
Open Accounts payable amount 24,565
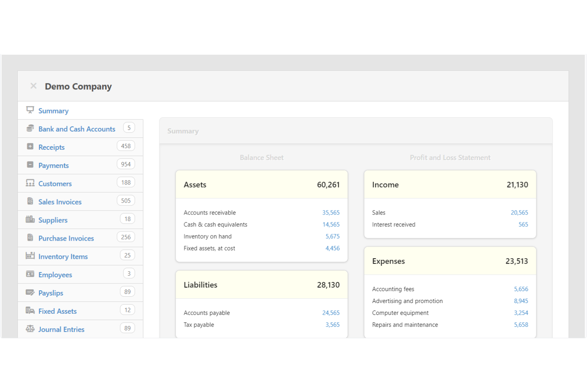tap(331, 313)
